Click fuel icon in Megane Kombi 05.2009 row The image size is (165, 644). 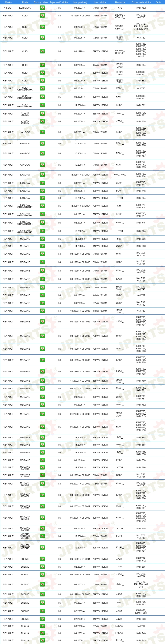tap(42, 528)
